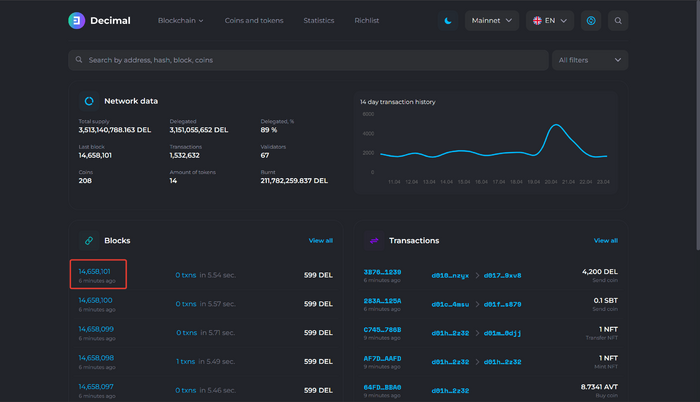Viewport: 700px width, 402px height.
Task: Expand the All filters dropdown
Action: click(590, 60)
